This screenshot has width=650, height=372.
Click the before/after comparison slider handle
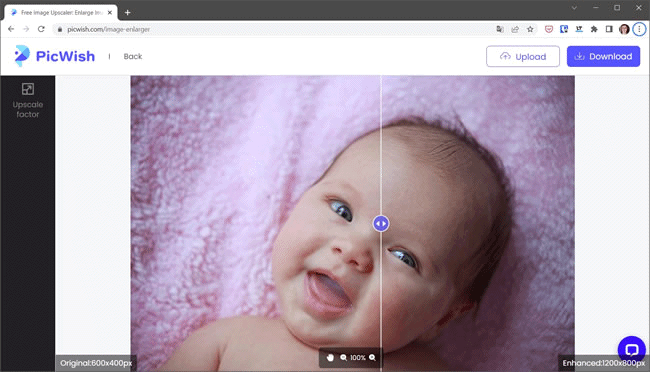(x=381, y=224)
